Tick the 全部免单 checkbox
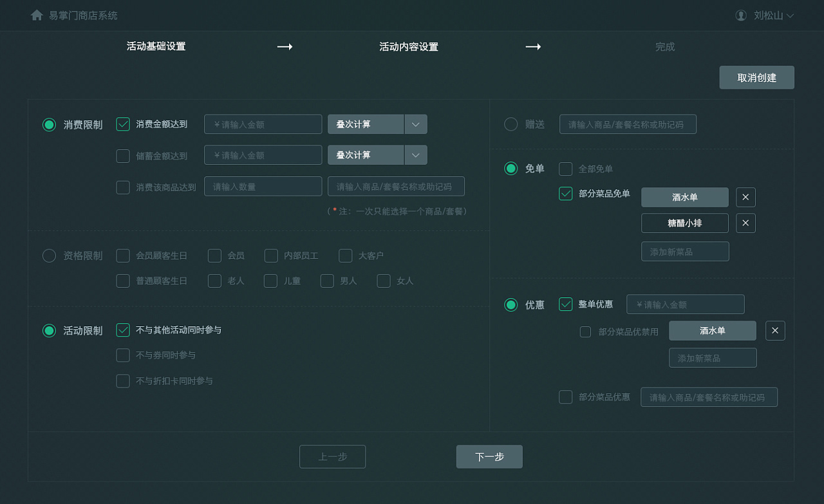 (x=565, y=169)
